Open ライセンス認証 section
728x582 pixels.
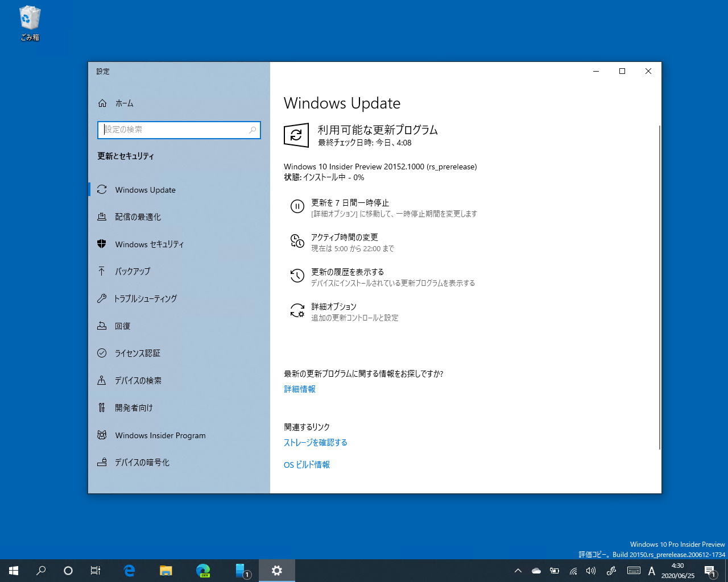pyautogui.click(x=138, y=353)
